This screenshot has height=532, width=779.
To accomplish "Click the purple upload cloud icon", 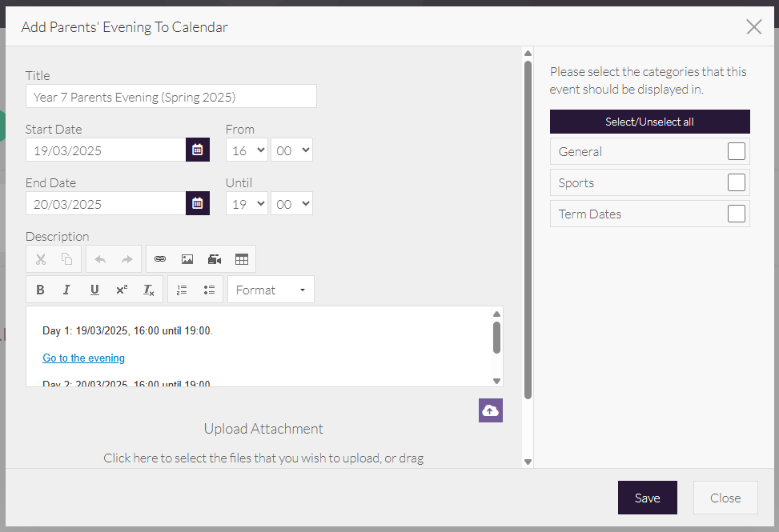I will (x=490, y=410).
